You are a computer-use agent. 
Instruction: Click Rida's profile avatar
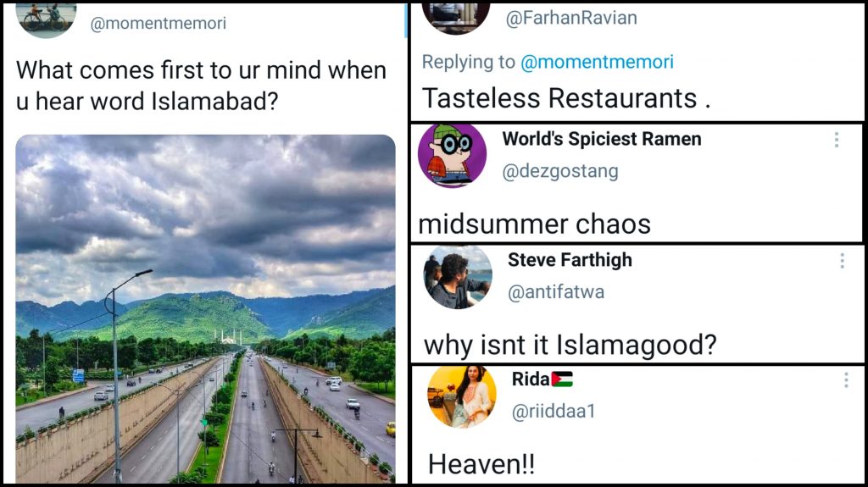pyautogui.click(x=462, y=396)
